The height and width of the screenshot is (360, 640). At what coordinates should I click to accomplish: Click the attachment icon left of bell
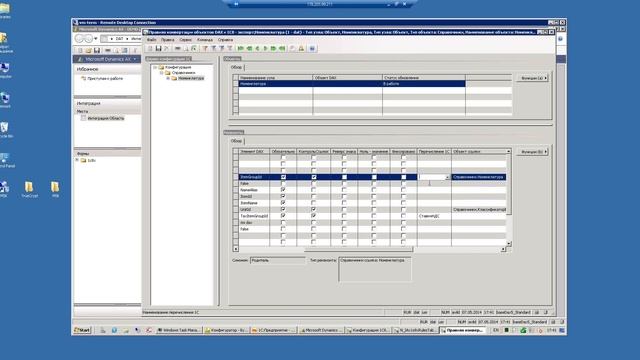[292, 49]
